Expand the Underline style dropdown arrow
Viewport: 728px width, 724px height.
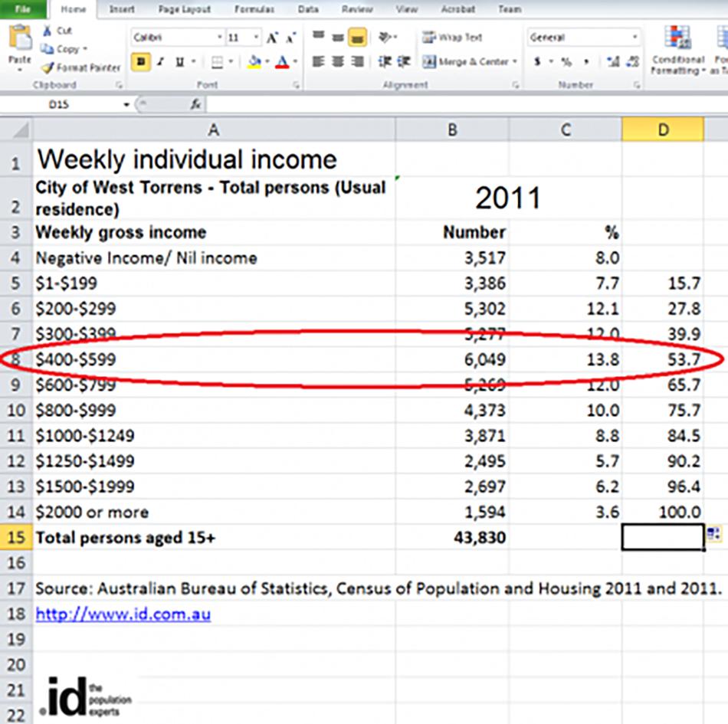[193, 62]
